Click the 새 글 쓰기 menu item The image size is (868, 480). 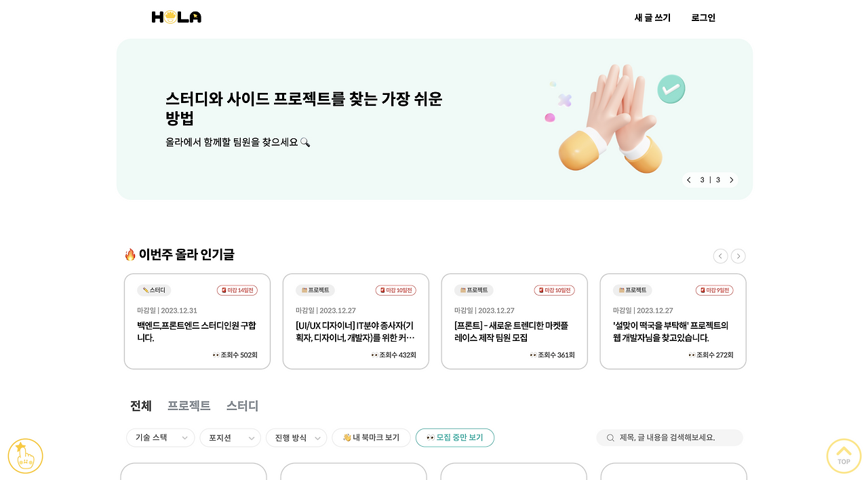click(651, 18)
